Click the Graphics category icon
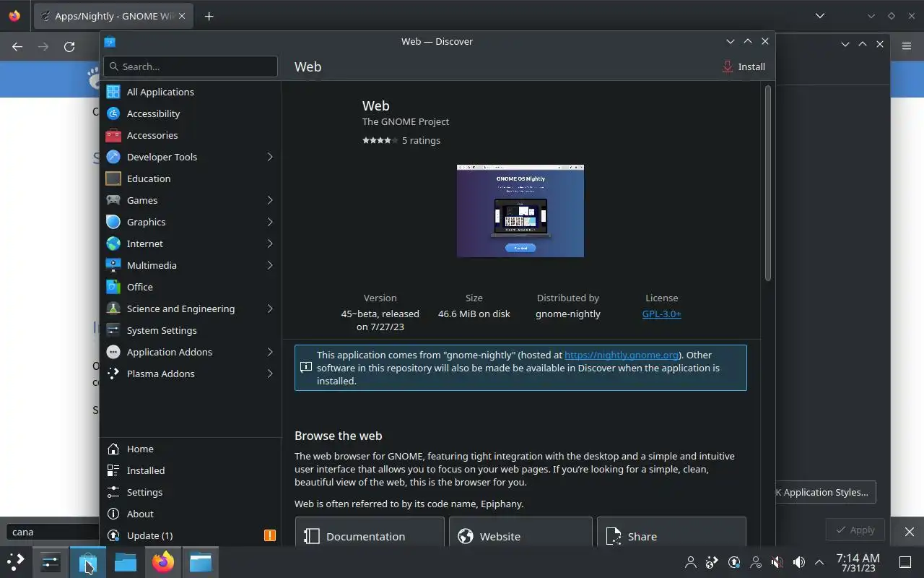Screen dimensions: 924x578 pyautogui.click(x=113, y=222)
